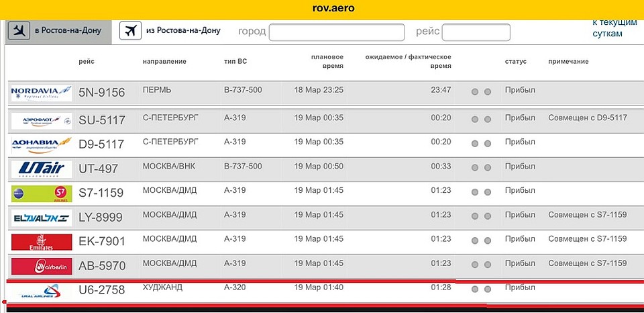The height and width of the screenshot is (313, 644).
Task: Open the 'в Ростов-на-Дону' arrivals tab
Action: 58,31
